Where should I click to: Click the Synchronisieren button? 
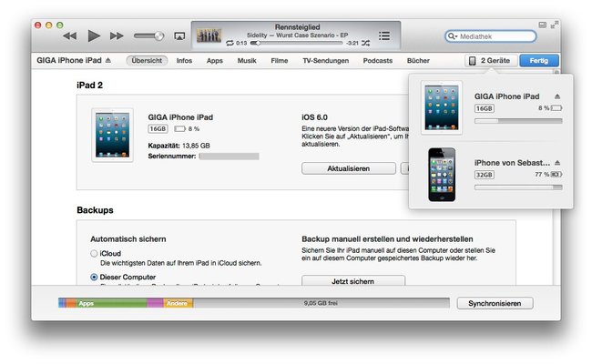pyautogui.click(x=495, y=303)
